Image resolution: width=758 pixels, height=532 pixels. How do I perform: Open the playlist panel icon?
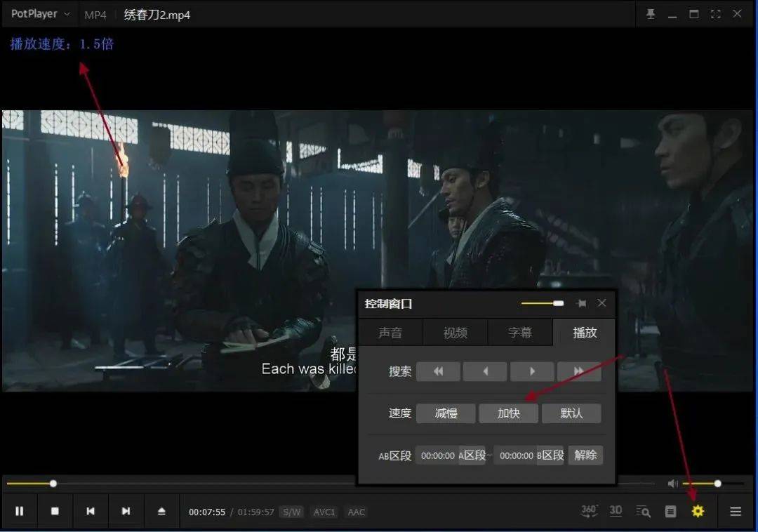click(670, 511)
